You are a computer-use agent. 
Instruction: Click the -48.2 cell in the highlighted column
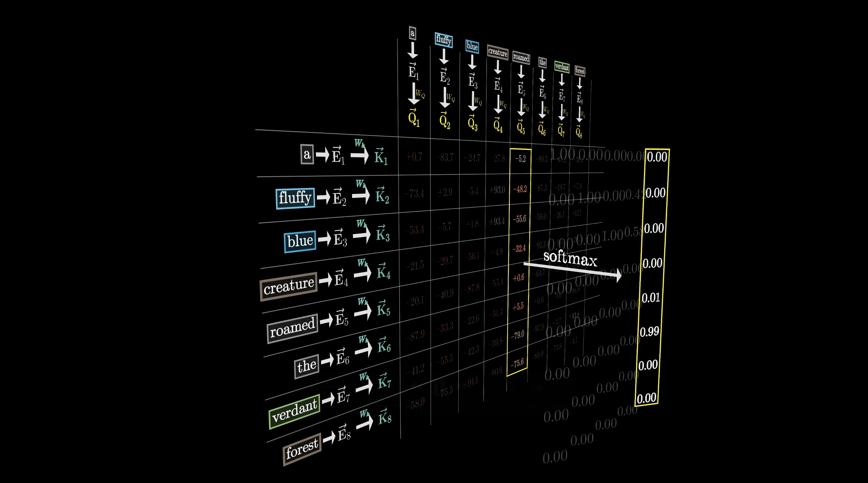pos(520,189)
